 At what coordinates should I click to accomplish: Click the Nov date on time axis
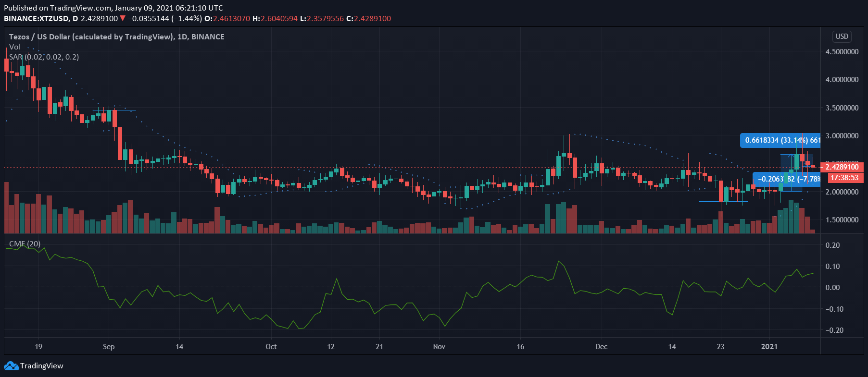pyautogui.click(x=439, y=347)
